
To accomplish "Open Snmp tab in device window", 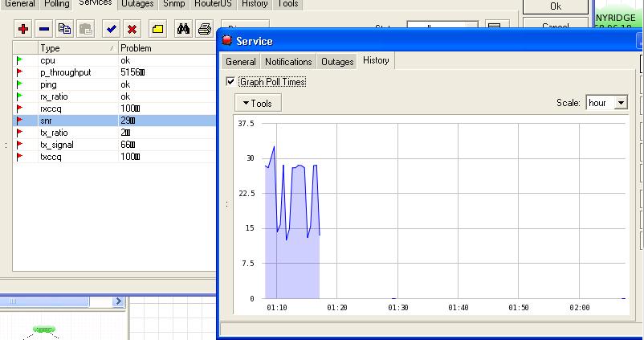I will (x=173, y=4).
